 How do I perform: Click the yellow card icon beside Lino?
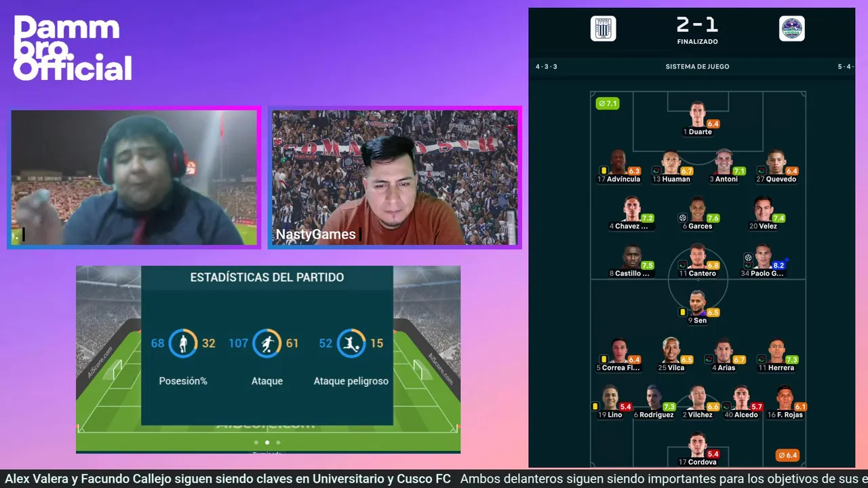click(x=595, y=406)
